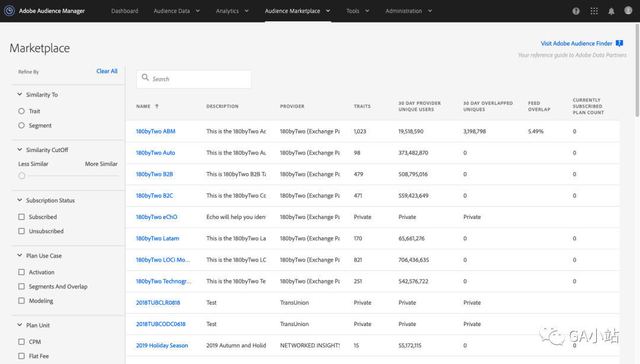Tick the Segments And Overlap checkbox
Screen dimensions: 640x364
point(21,286)
